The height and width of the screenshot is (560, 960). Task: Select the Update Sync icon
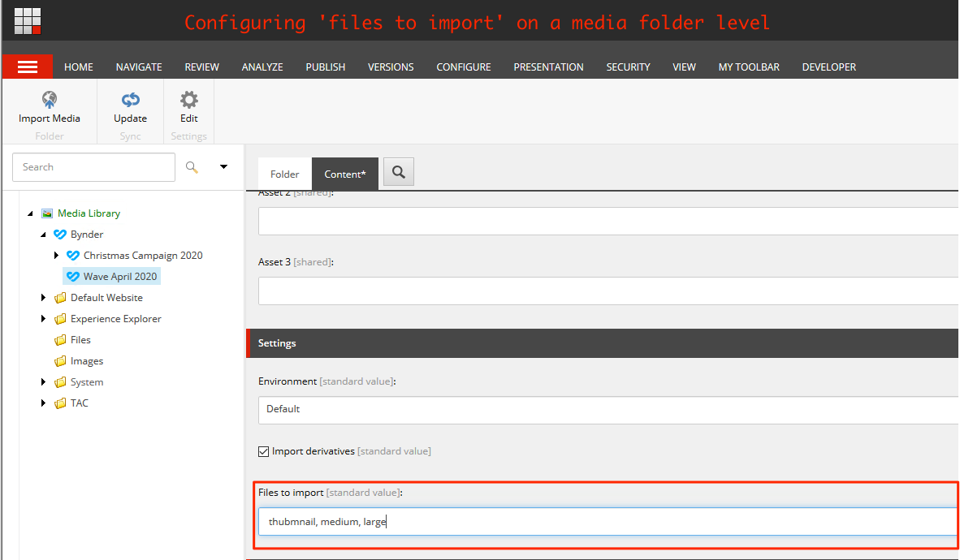click(130, 100)
